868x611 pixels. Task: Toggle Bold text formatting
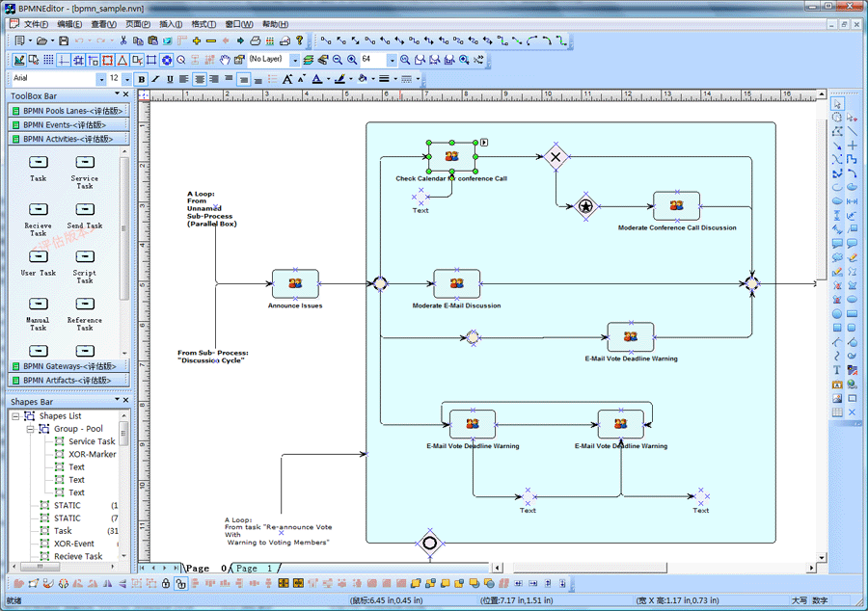pos(142,79)
